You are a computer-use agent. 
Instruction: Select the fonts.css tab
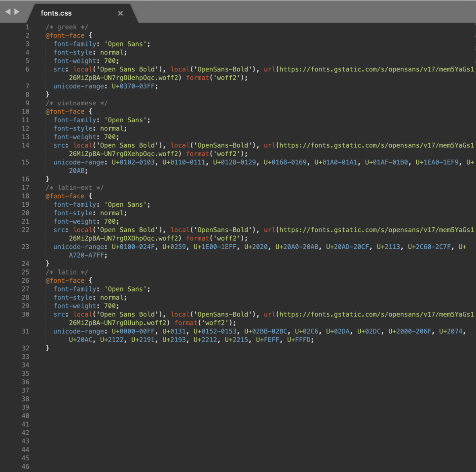pos(56,13)
